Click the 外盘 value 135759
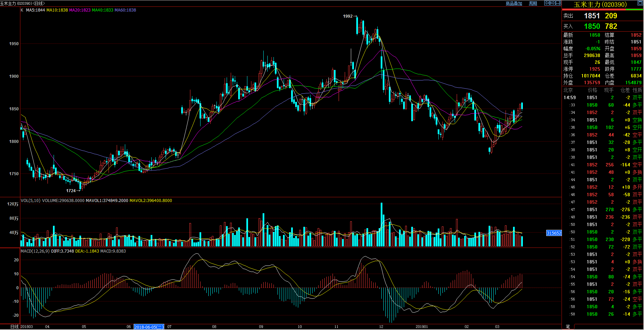The height and width of the screenshot is (330, 644). pos(592,83)
